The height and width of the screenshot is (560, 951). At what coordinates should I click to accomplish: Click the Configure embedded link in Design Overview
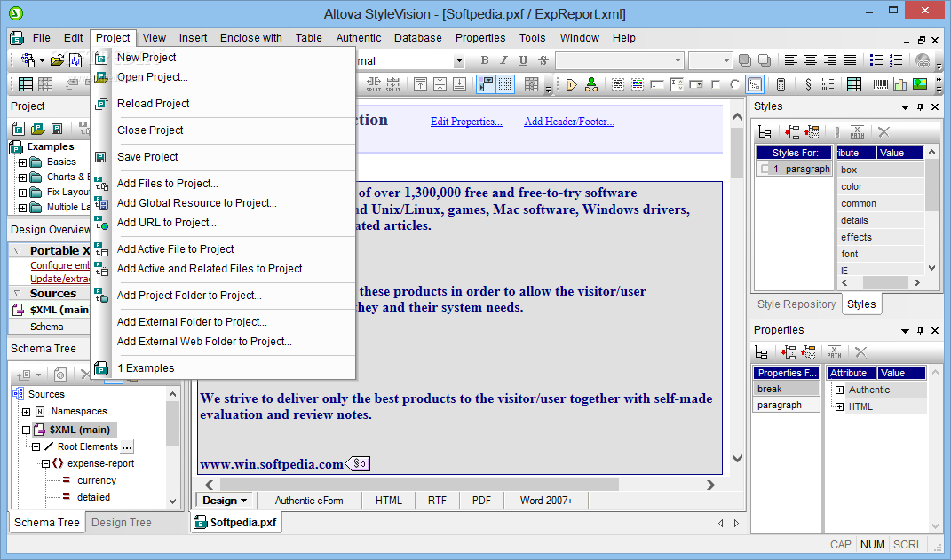[x=60, y=265]
